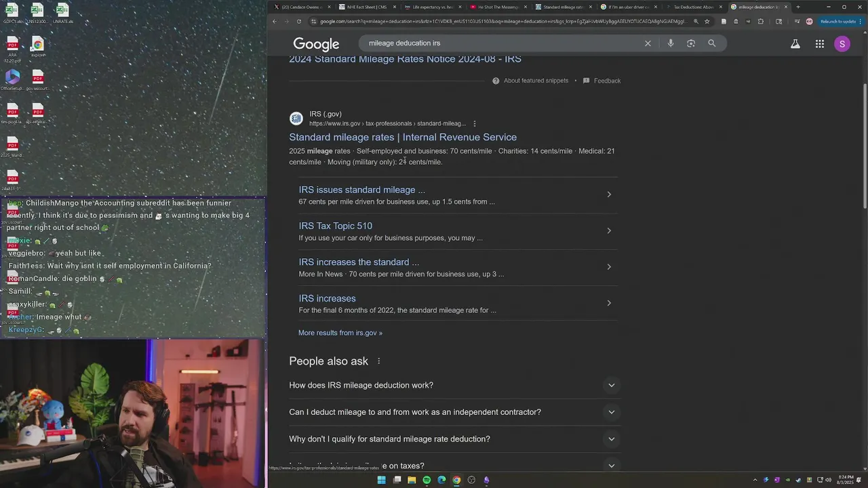
Task: Reload the current page
Action: [x=298, y=21]
